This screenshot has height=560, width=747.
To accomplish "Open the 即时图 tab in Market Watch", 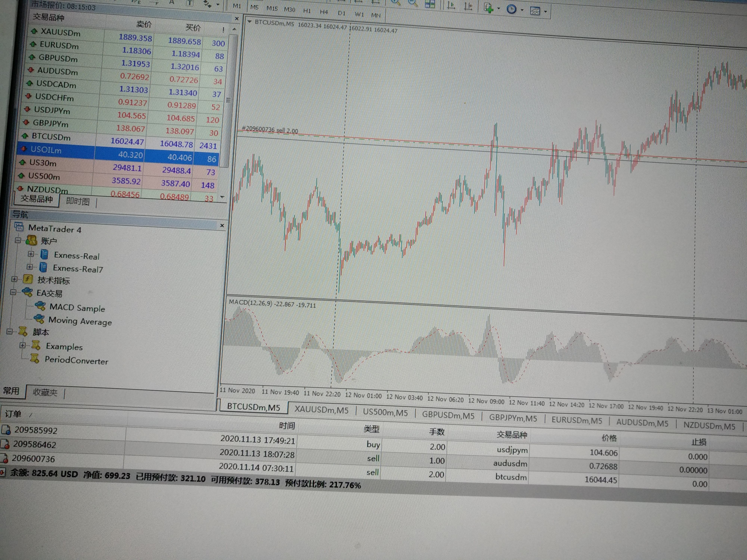I will click(78, 201).
